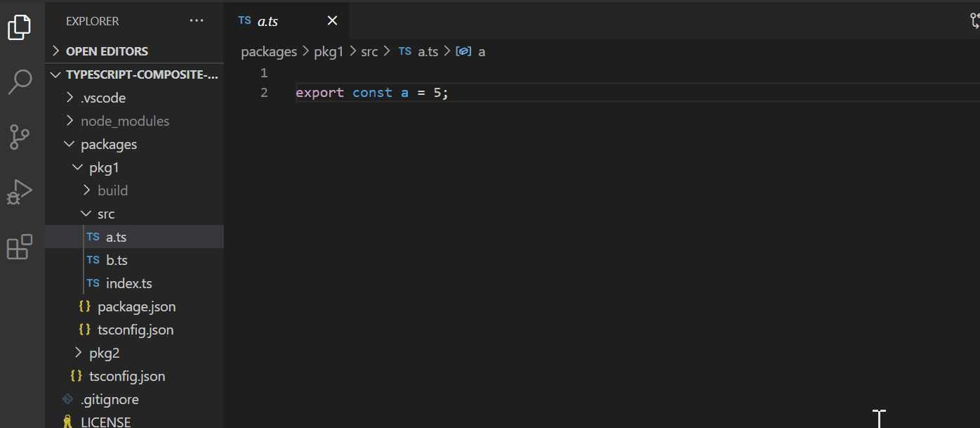Click the .gitignore file icon
Screen dimensions: 980x428
click(67, 399)
